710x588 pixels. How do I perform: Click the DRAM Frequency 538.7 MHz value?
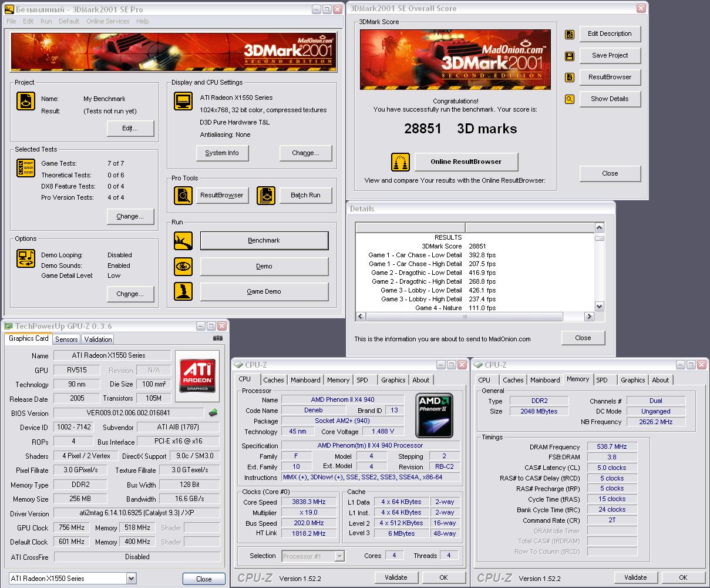click(x=612, y=447)
